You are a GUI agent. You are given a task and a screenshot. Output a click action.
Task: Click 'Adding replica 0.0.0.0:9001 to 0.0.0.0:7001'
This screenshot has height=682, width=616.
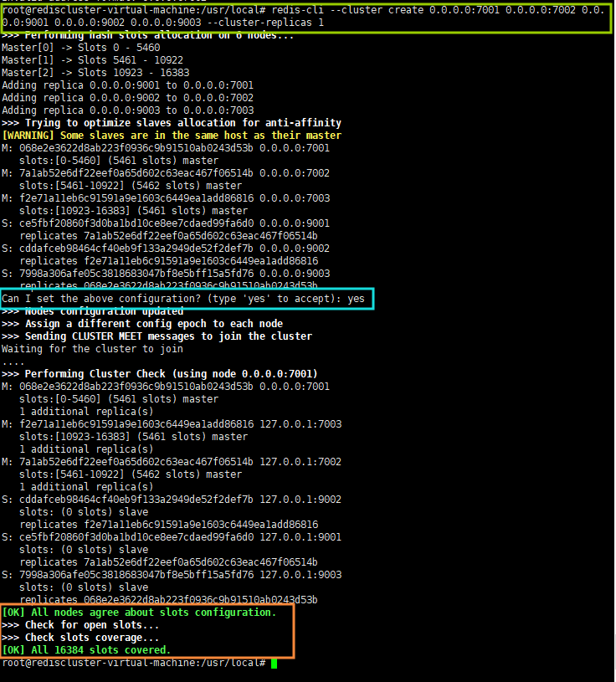pyautogui.click(x=127, y=85)
